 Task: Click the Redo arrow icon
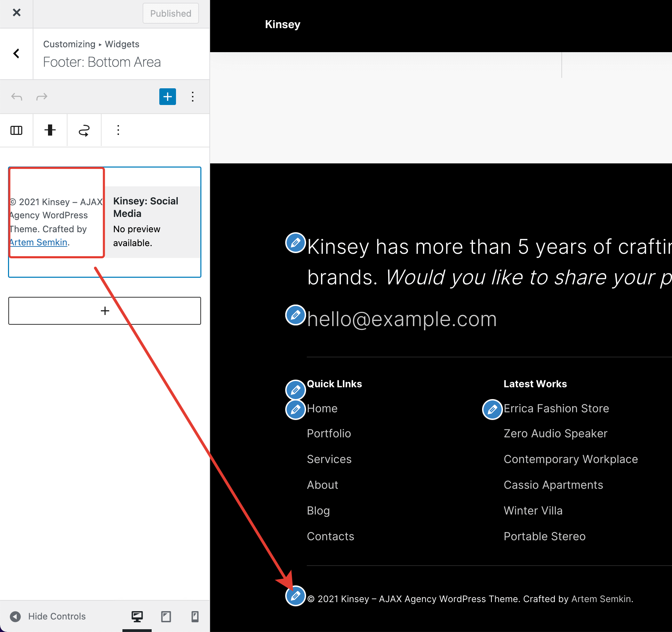click(42, 97)
